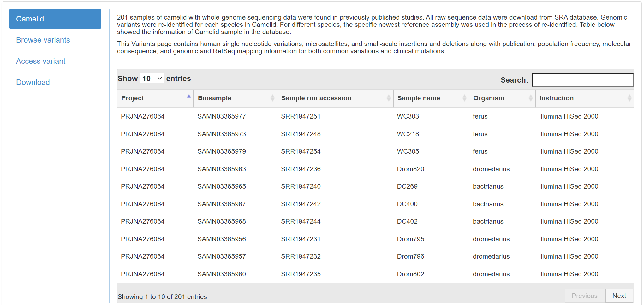Select biosample cell SAMN03365967
The width and height of the screenshot is (644, 305).
222,204
